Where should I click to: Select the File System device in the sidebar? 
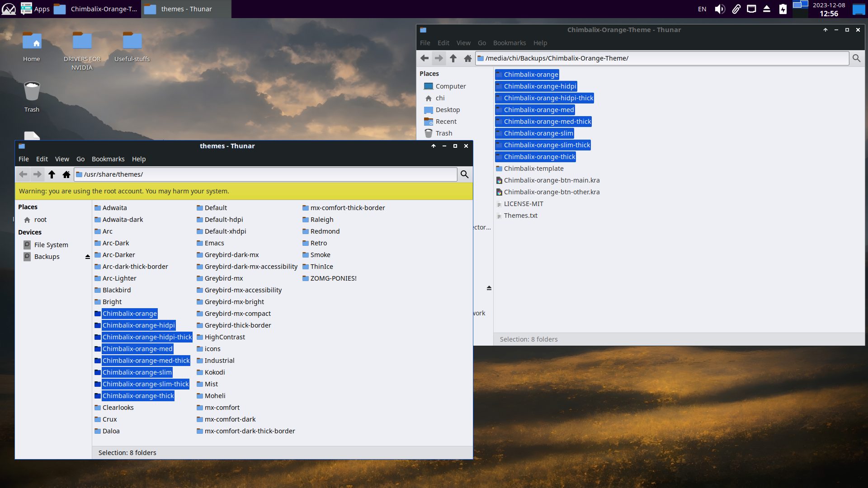[x=51, y=245]
